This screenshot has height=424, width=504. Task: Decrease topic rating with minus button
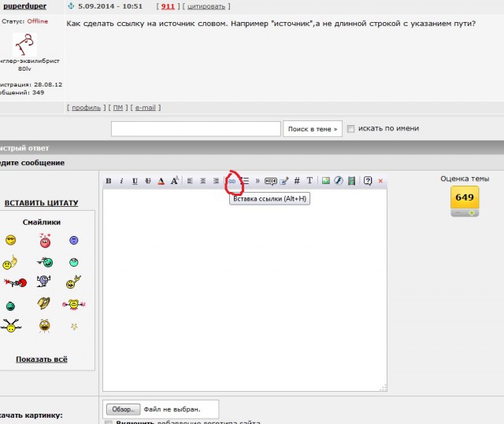pyautogui.click(x=458, y=213)
